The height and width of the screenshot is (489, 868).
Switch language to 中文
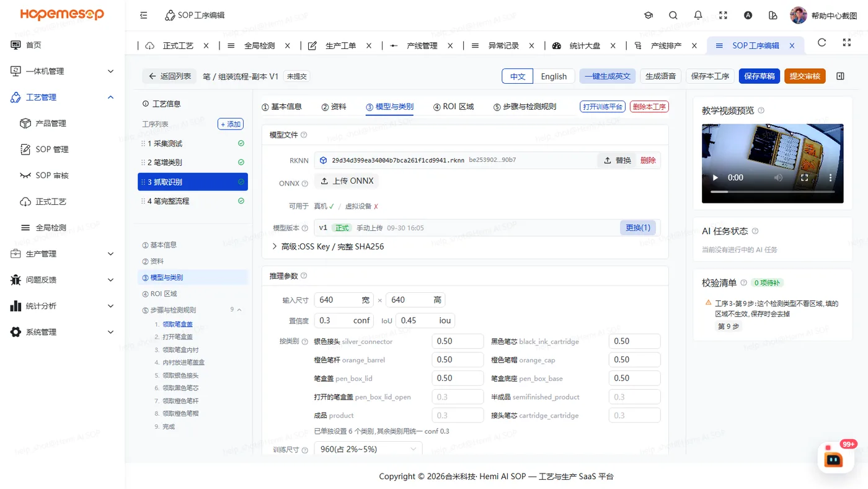518,76
